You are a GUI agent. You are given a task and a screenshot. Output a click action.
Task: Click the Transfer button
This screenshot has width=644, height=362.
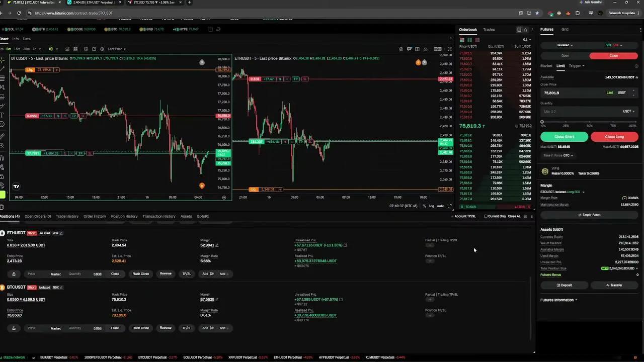(x=614, y=286)
